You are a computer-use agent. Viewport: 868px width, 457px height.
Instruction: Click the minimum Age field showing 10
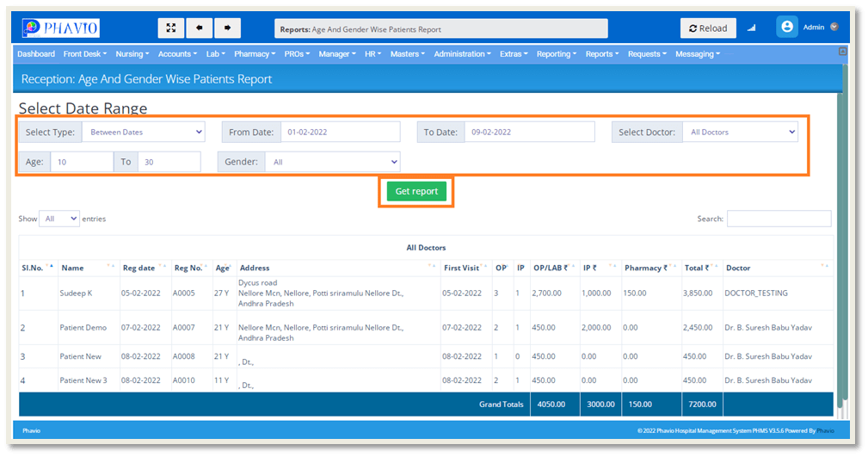(x=82, y=162)
